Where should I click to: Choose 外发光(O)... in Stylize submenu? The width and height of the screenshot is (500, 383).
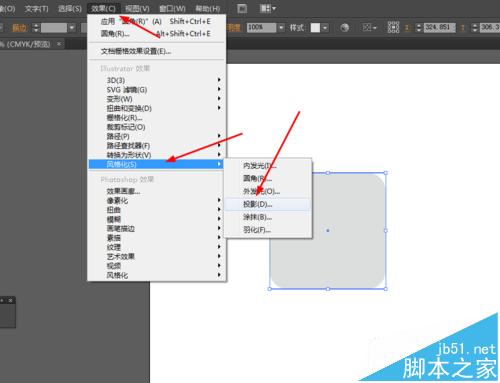[268, 191]
